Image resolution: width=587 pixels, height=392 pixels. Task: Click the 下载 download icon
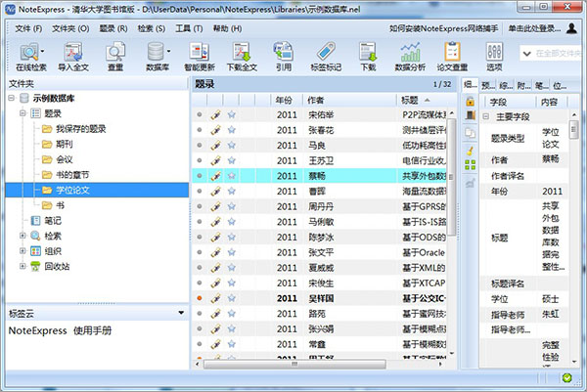point(368,57)
